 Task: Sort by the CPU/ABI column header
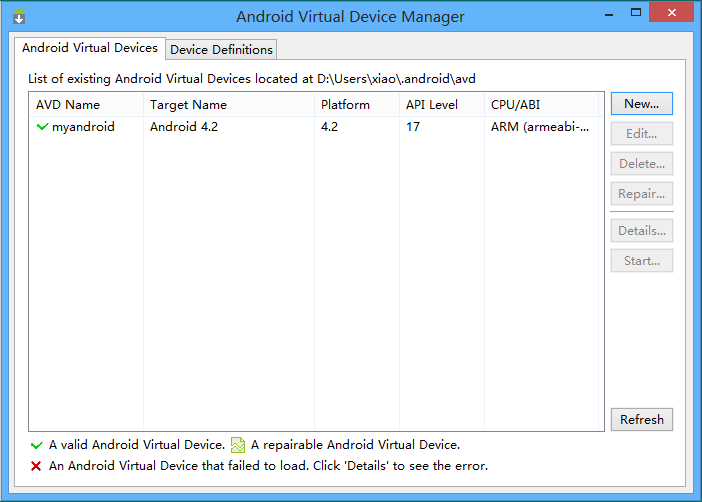[541, 105]
